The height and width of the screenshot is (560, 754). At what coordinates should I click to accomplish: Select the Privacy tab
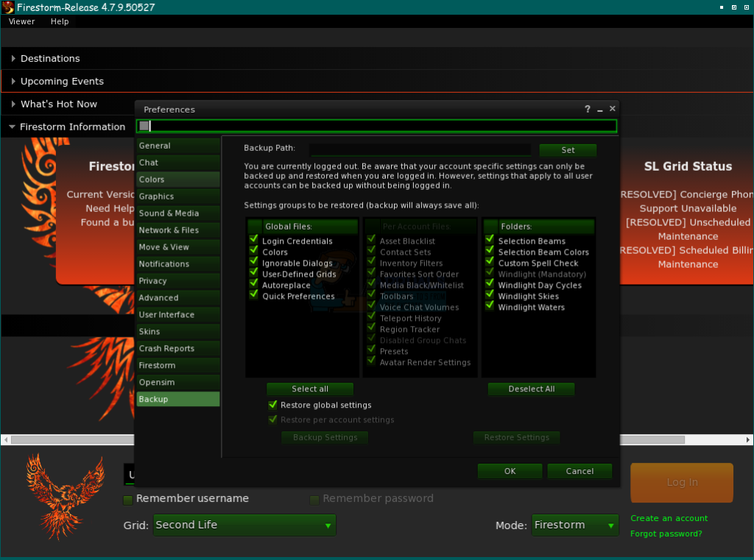point(178,280)
